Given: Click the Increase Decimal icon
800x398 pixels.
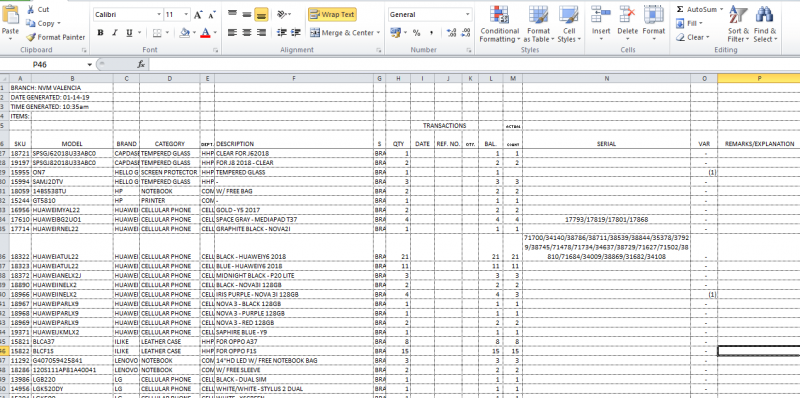Looking at the screenshot, I should point(451,33).
